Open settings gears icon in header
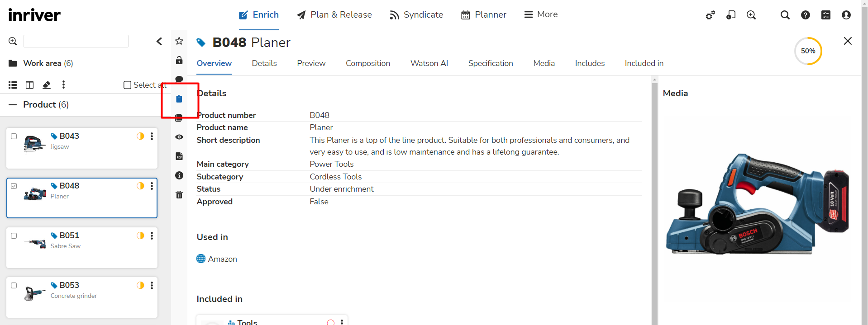Image resolution: width=868 pixels, height=325 pixels. pyautogui.click(x=711, y=15)
